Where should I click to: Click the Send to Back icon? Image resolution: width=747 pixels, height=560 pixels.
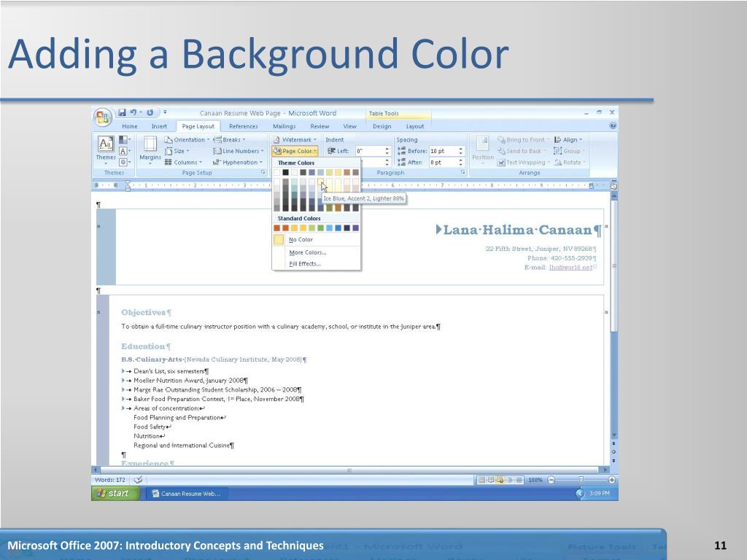tap(501, 151)
